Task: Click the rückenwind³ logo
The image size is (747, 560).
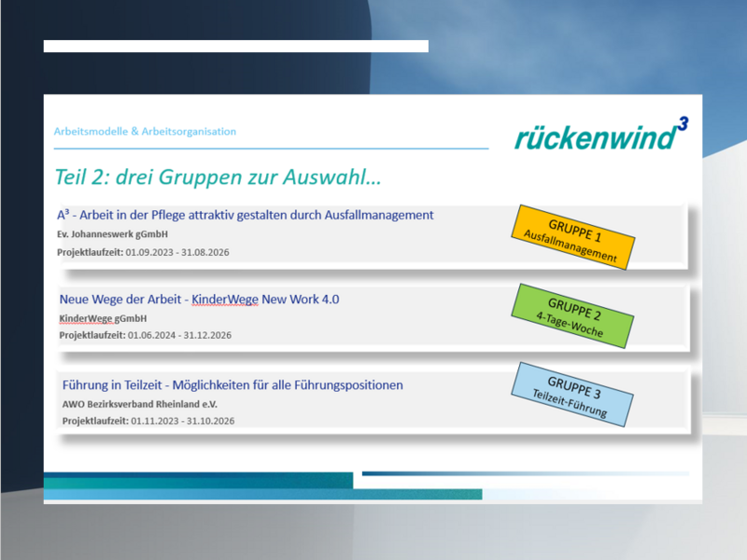Action: [601, 133]
